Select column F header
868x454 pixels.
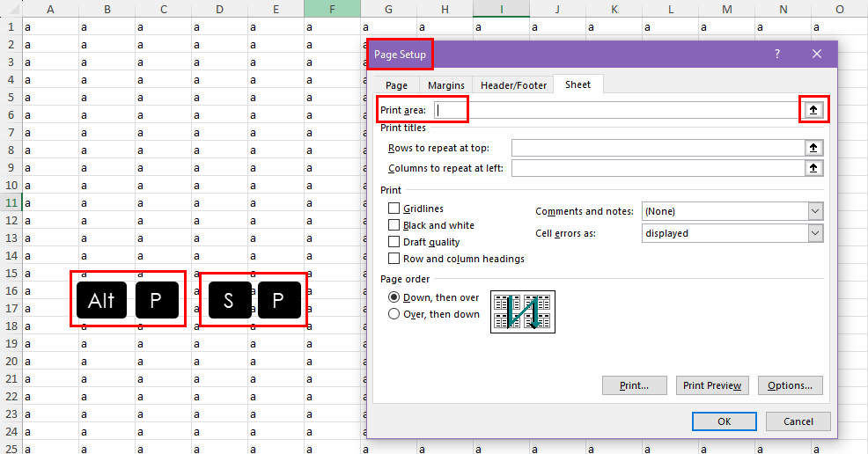coord(332,9)
